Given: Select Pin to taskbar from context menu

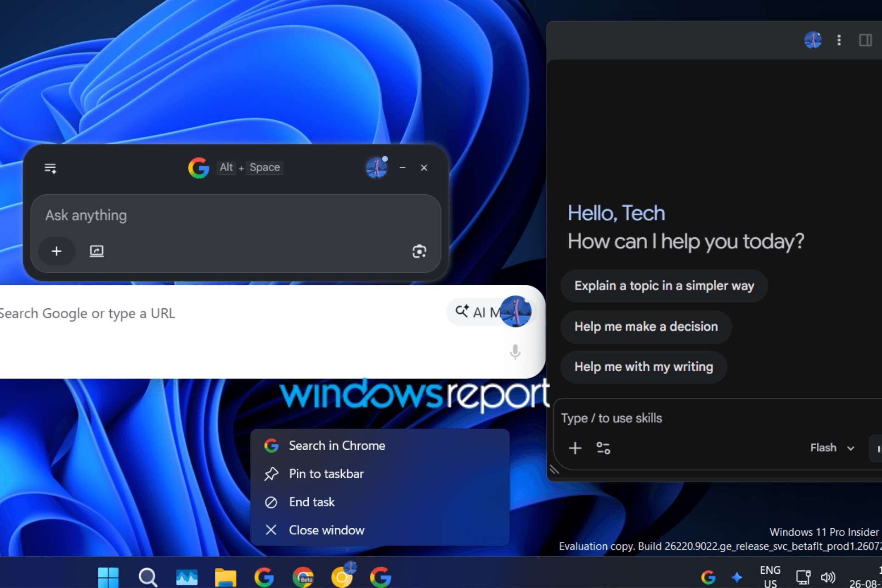Looking at the screenshot, I should pyautogui.click(x=380, y=474).
